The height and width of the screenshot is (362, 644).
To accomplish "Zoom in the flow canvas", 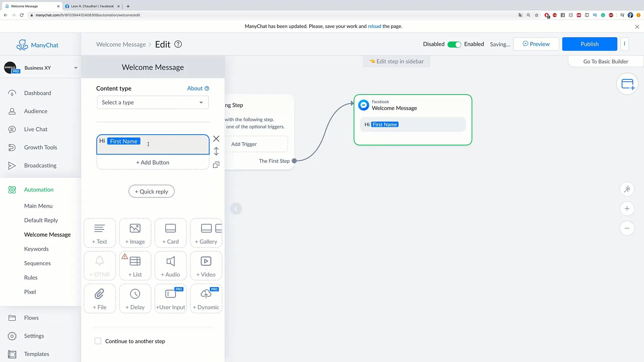I will point(627,208).
